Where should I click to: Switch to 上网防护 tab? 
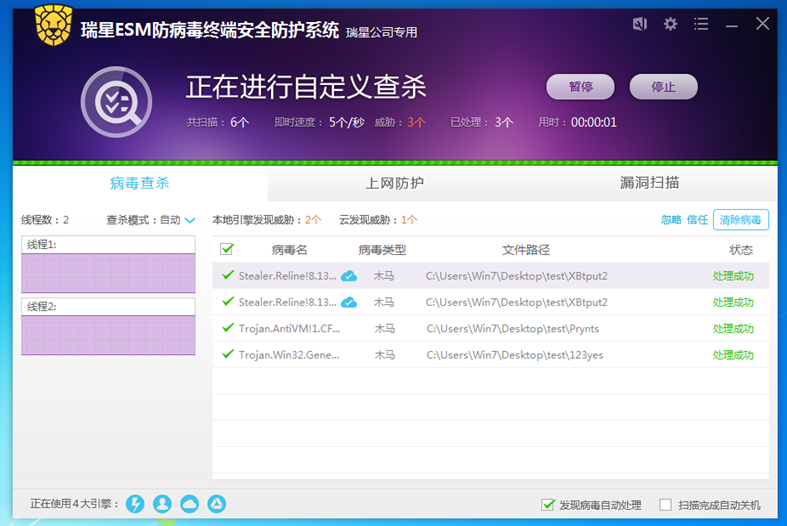(x=395, y=183)
